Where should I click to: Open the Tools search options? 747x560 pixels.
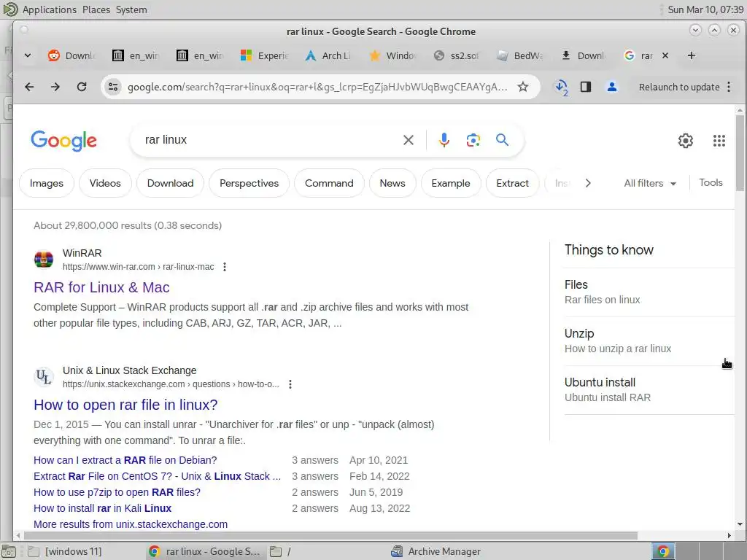(x=711, y=183)
